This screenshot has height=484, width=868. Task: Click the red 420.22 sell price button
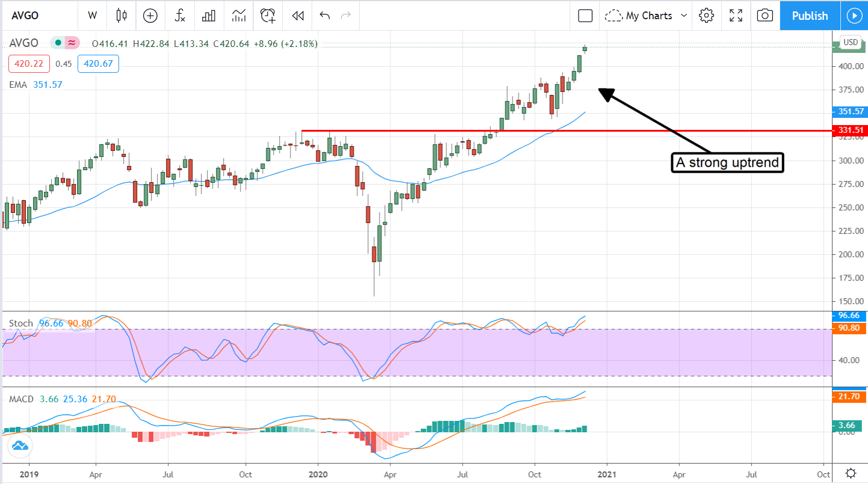pos(28,64)
